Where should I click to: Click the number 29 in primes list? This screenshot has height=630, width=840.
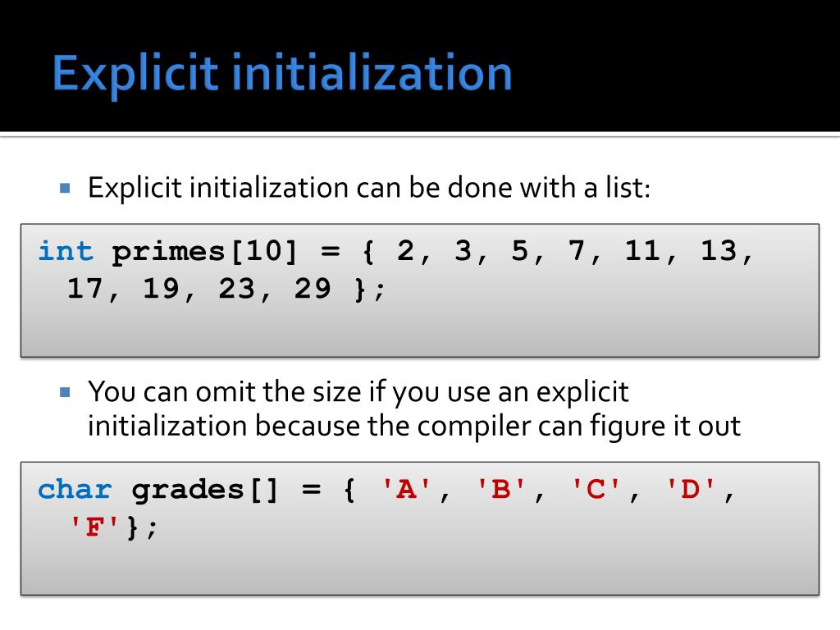click(313, 289)
